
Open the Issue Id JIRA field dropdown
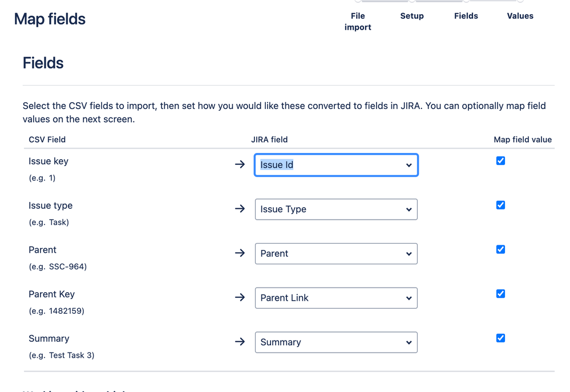click(x=336, y=165)
